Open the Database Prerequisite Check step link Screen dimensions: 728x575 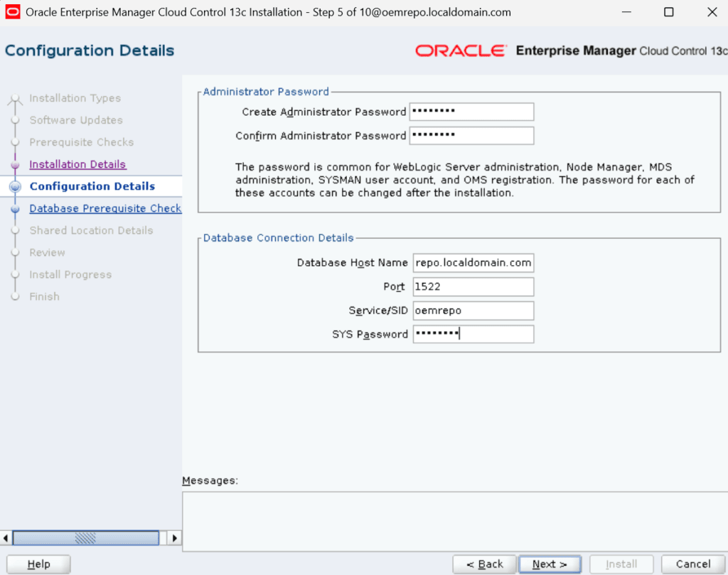[105, 208]
